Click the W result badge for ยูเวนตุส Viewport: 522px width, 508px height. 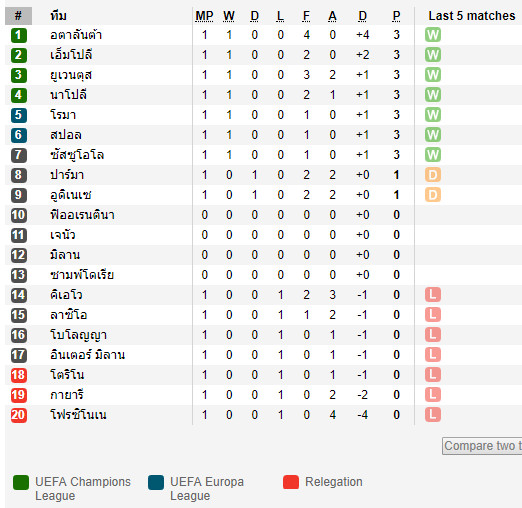(433, 75)
